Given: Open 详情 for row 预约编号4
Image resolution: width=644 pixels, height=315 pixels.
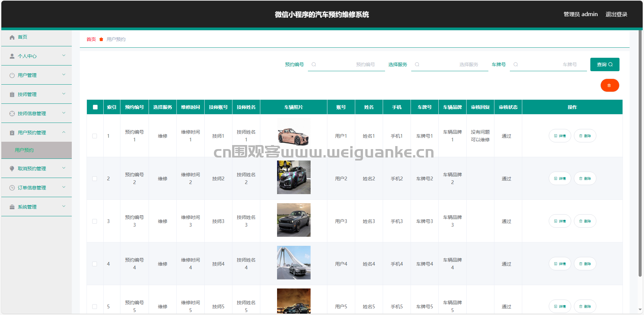Looking at the screenshot, I should point(560,264).
